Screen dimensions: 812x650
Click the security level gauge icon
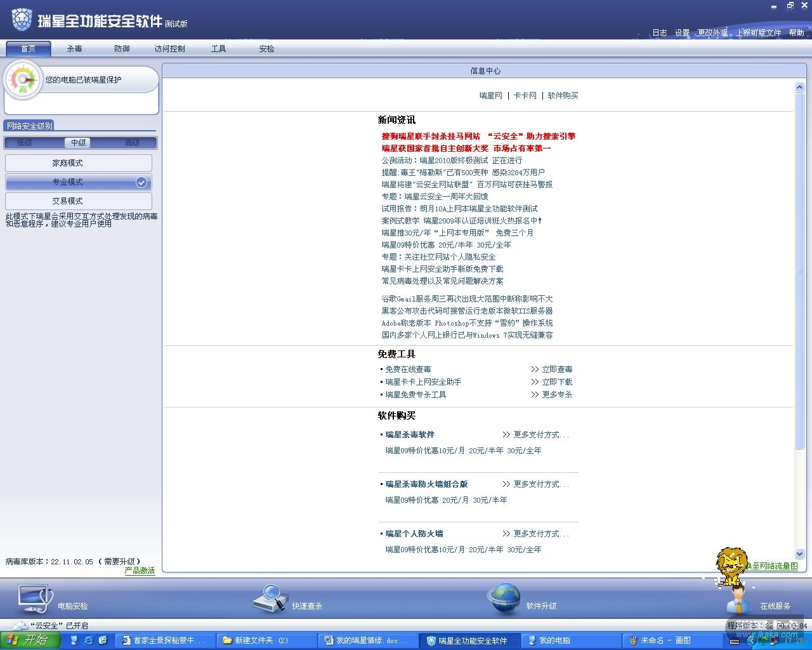[x=23, y=80]
